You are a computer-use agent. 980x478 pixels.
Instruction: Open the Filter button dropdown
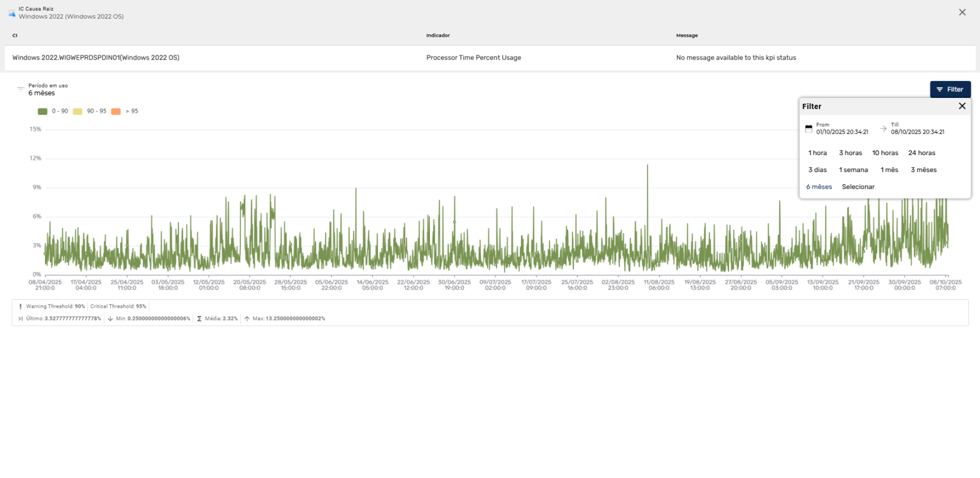(x=950, y=89)
